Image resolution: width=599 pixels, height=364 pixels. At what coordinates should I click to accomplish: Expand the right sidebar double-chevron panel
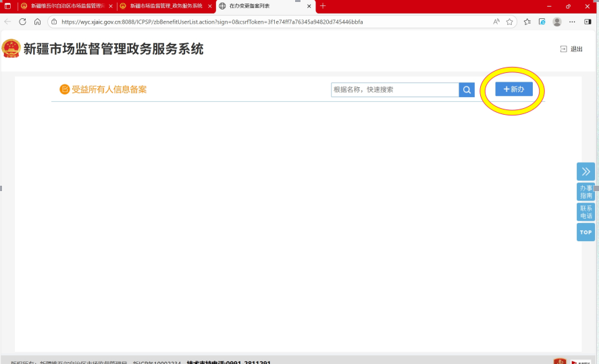click(x=585, y=172)
